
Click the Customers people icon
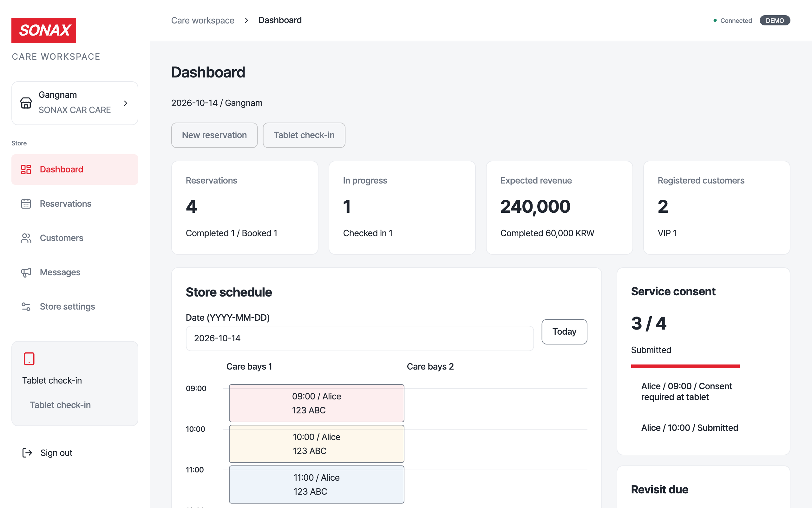point(26,238)
